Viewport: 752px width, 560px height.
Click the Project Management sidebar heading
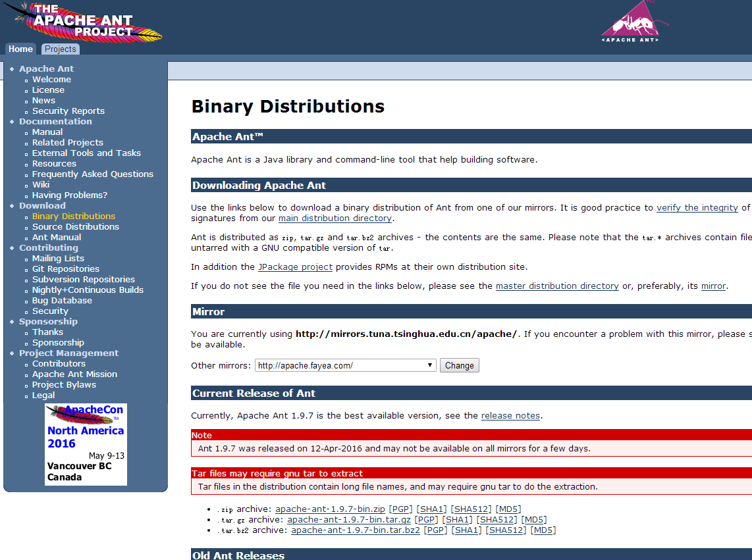click(x=68, y=353)
